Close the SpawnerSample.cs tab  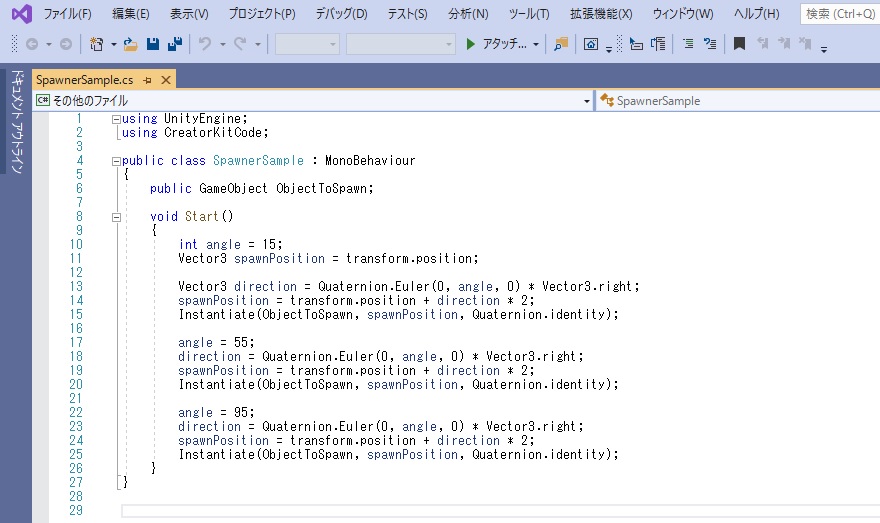pyautogui.click(x=166, y=80)
